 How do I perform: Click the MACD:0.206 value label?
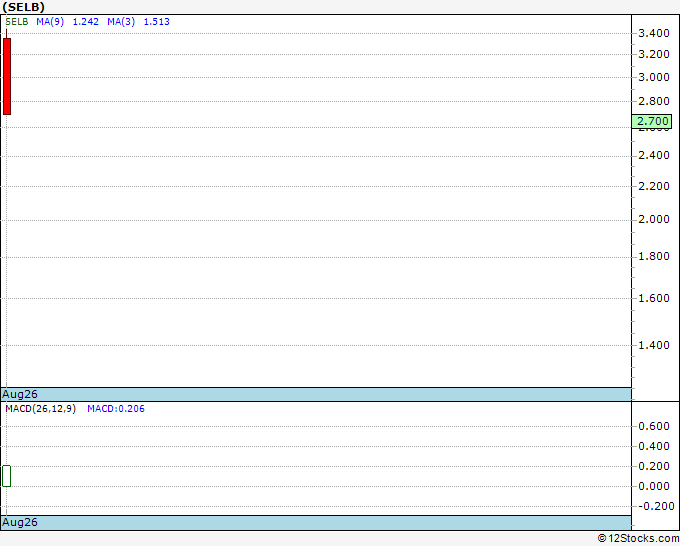click(116, 409)
